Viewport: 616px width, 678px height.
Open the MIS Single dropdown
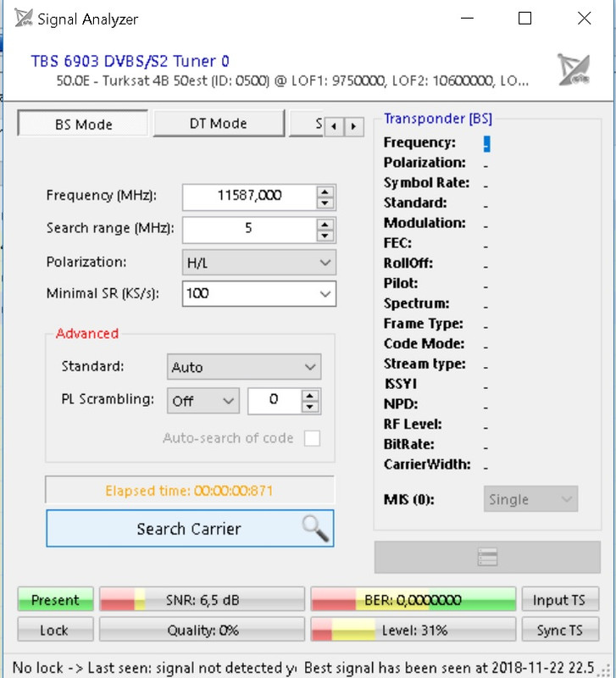click(530, 499)
